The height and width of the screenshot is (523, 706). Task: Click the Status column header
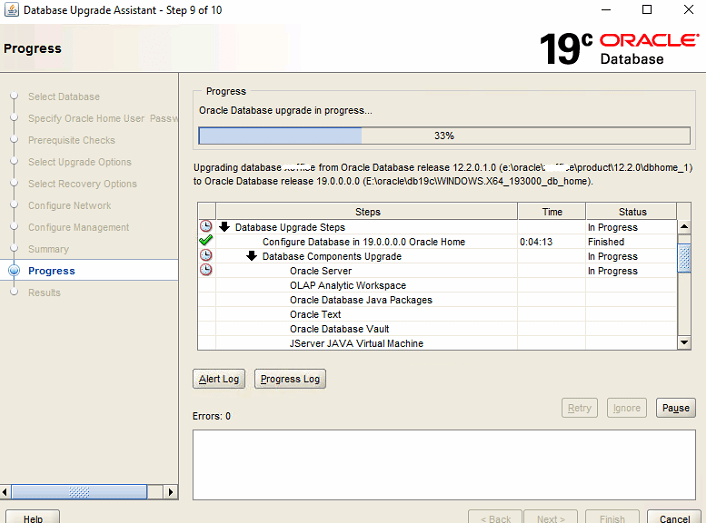point(632,212)
